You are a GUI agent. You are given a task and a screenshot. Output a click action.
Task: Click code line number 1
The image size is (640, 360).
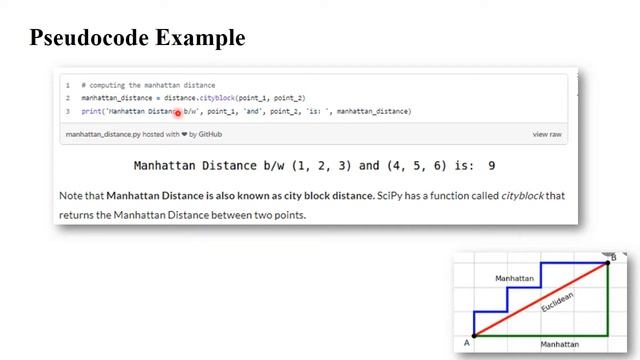point(68,85)
